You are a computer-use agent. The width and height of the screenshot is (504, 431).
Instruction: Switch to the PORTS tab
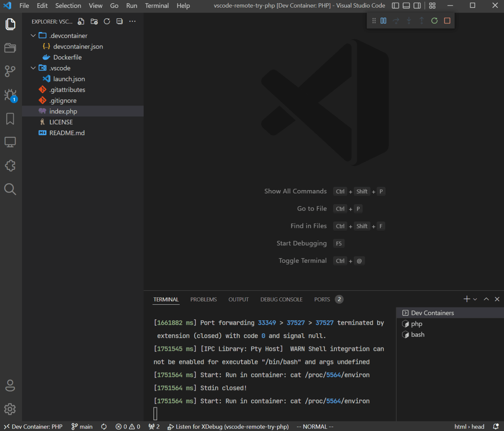pyautogui.click(x=322, y=300)
